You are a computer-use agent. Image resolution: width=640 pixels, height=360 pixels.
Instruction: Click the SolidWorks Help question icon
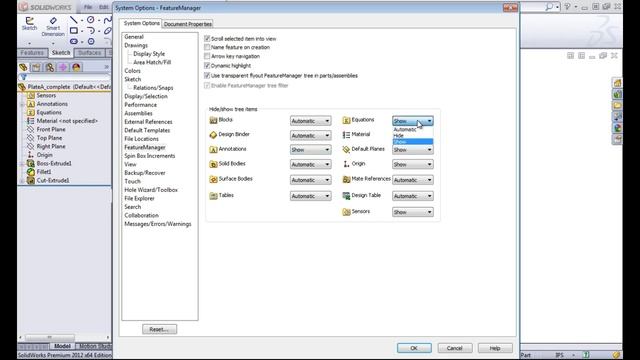click(x=567, y=7)
